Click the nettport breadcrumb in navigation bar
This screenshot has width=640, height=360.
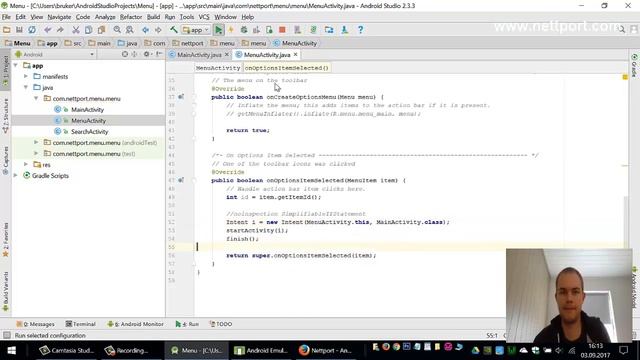(188, 43)
